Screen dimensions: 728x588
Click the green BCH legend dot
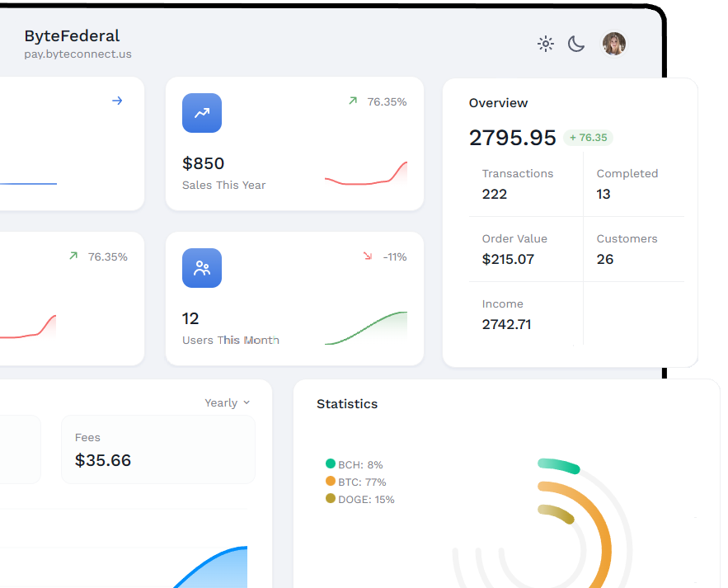coord(331,463)
